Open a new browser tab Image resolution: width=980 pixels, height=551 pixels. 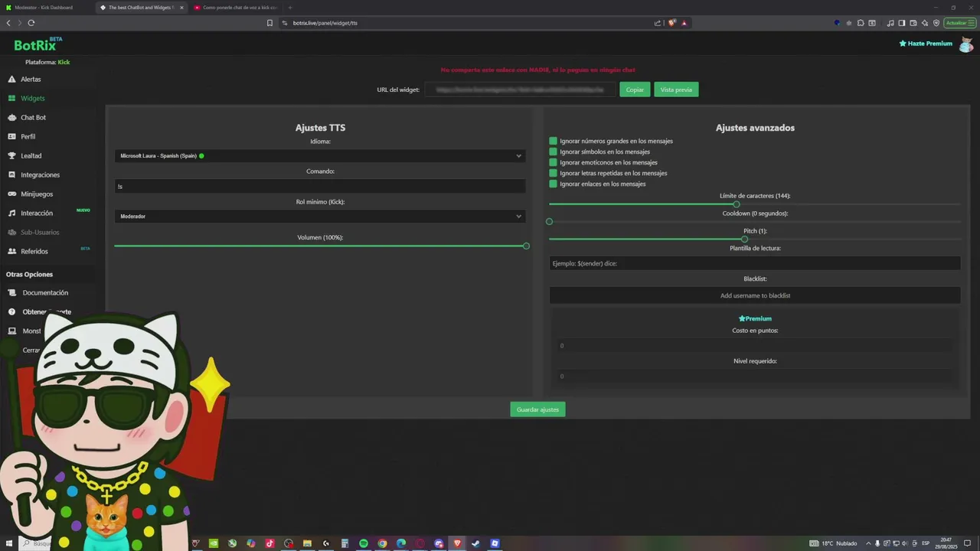pos(290,8)
